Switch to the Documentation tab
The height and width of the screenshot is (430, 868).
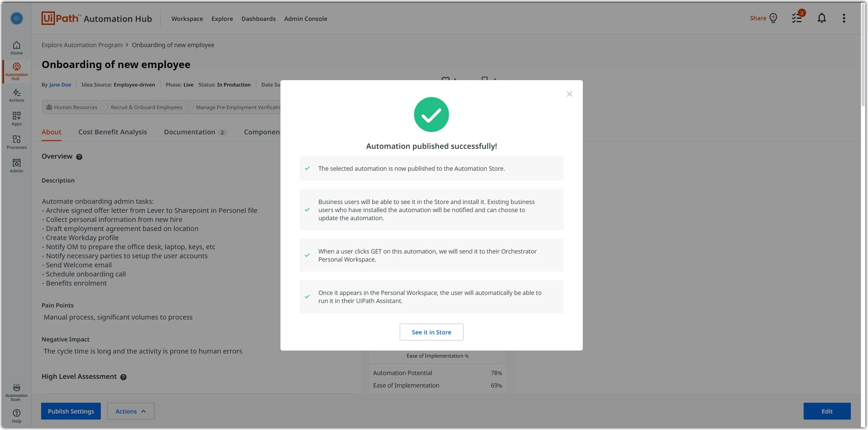pos(195,132)
